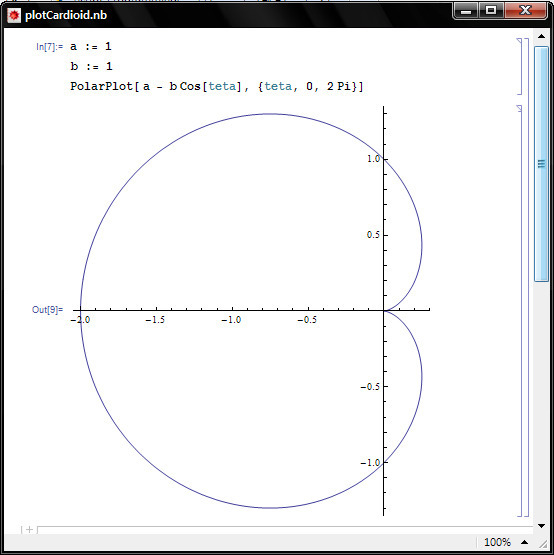Click the plus cell insertion marker at bottom

29,530
